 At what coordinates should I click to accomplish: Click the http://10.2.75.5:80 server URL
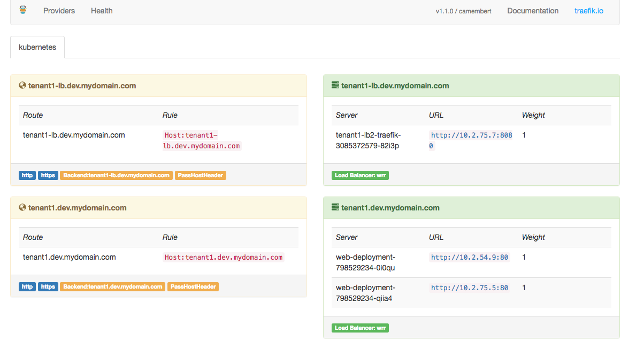(470, 288)
